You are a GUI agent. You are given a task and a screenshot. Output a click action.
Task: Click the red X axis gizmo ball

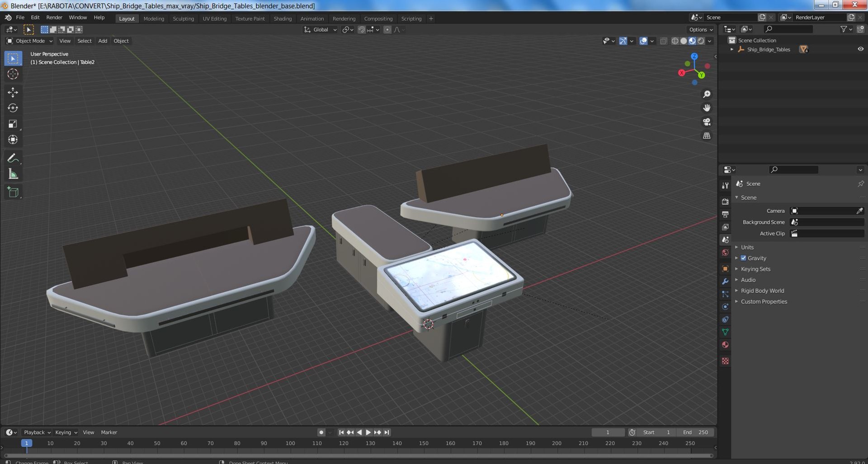point(682,73)
